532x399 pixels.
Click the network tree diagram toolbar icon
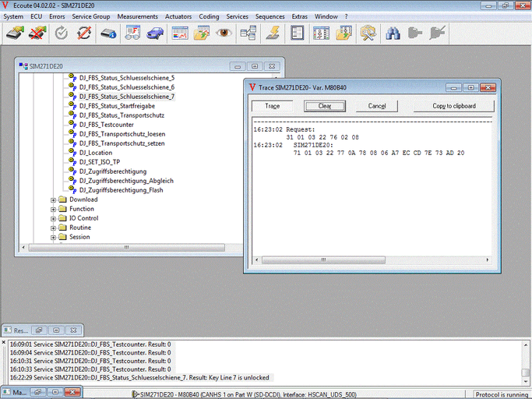point(248,34)
